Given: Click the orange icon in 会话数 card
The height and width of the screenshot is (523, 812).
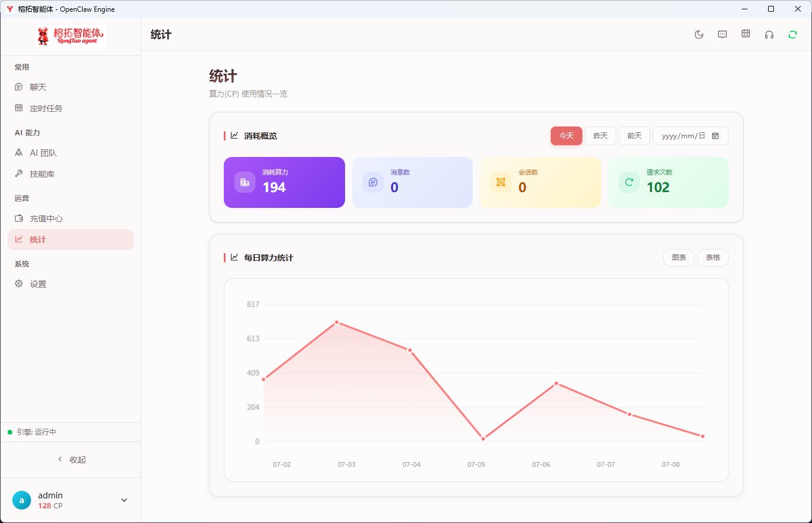Looking at the screenshot, I should (x=501, y=182).
